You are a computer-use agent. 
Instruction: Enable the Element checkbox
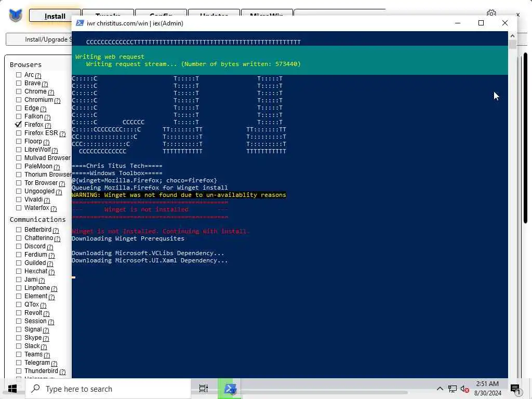click(x=19, y=296)
